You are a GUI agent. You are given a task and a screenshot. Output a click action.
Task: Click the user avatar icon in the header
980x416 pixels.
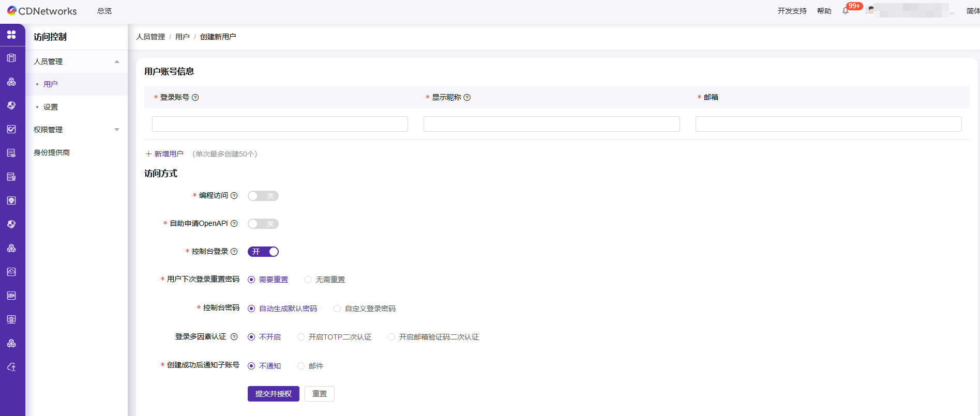[x=871, y=11]
